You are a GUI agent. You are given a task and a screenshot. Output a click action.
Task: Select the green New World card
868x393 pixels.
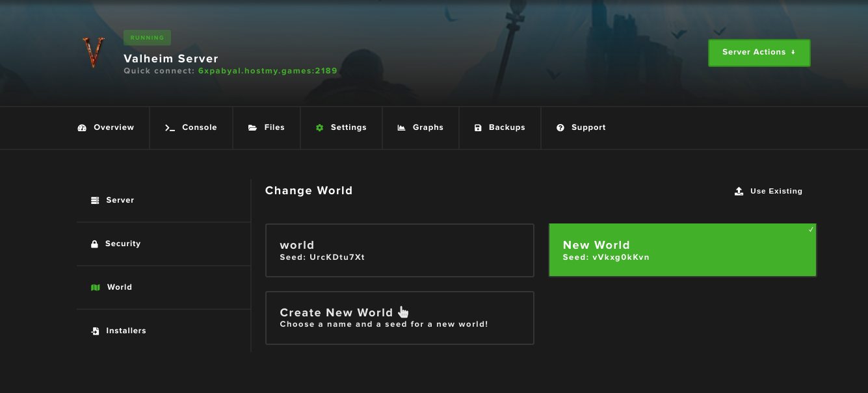(683, 250)
